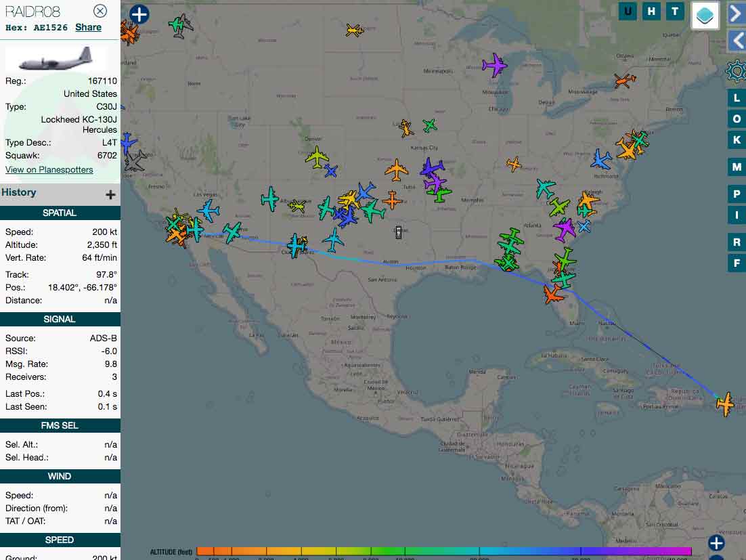
Task: Click the altitude color legend bar
Action: point(443,551)
